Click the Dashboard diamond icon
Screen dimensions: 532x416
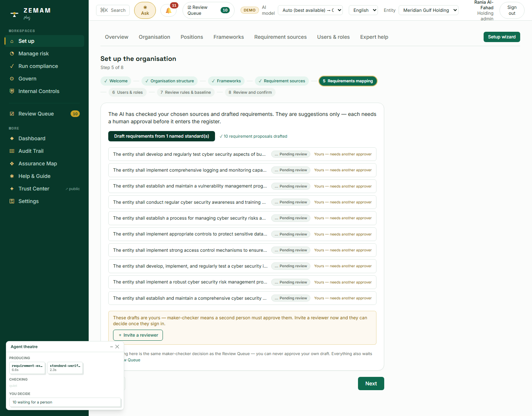coord(12,138)
